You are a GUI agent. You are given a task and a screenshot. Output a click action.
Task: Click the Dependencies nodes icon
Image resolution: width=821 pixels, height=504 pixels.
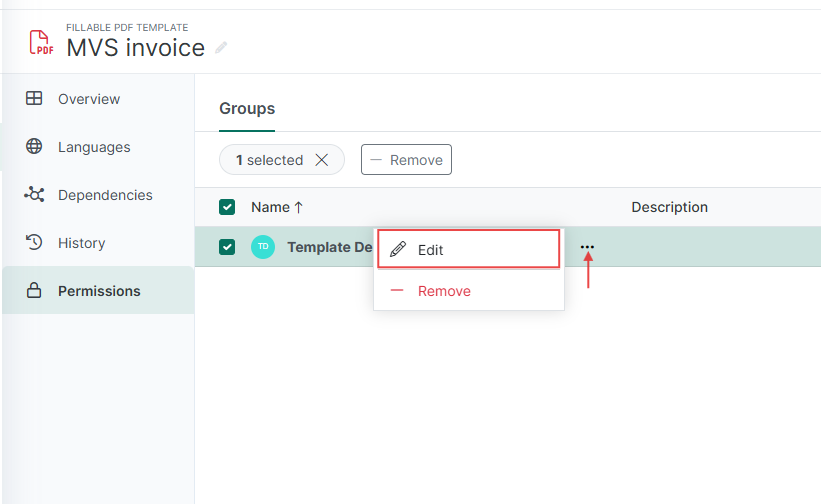click(x=34, y=195)
